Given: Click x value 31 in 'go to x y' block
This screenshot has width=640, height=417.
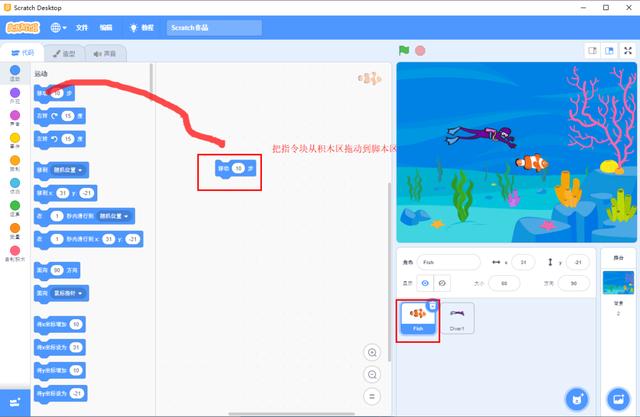Looking at the screenshot, I should pos(62,193).
